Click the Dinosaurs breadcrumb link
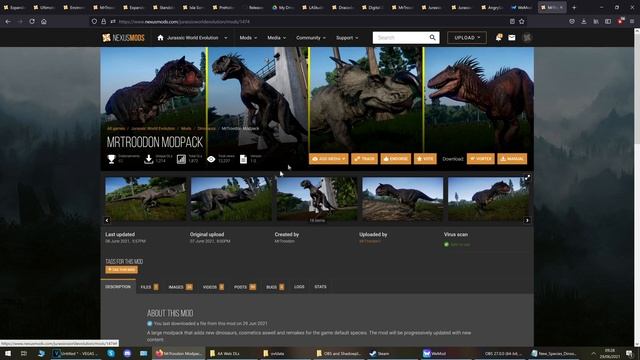 [x=207, y=129]
